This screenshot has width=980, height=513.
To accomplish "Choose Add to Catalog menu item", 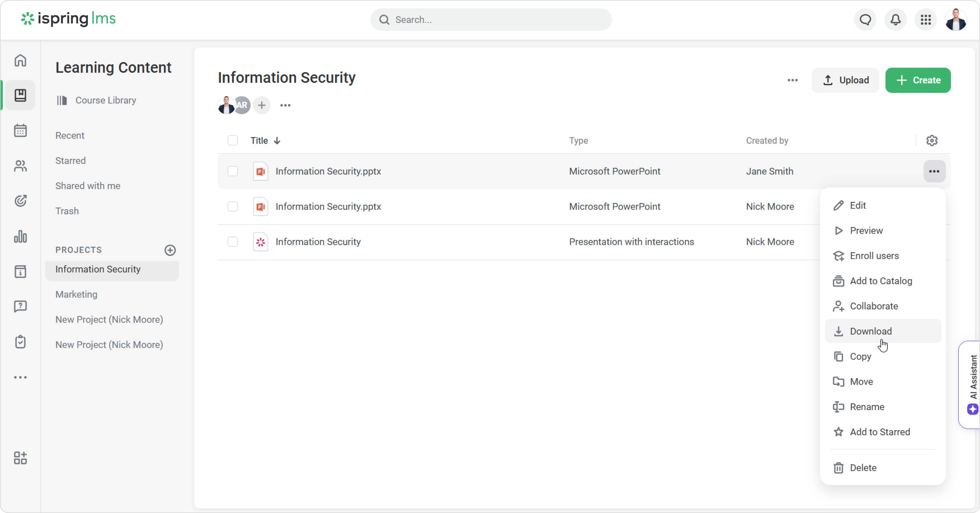I will tap(881, 281).
